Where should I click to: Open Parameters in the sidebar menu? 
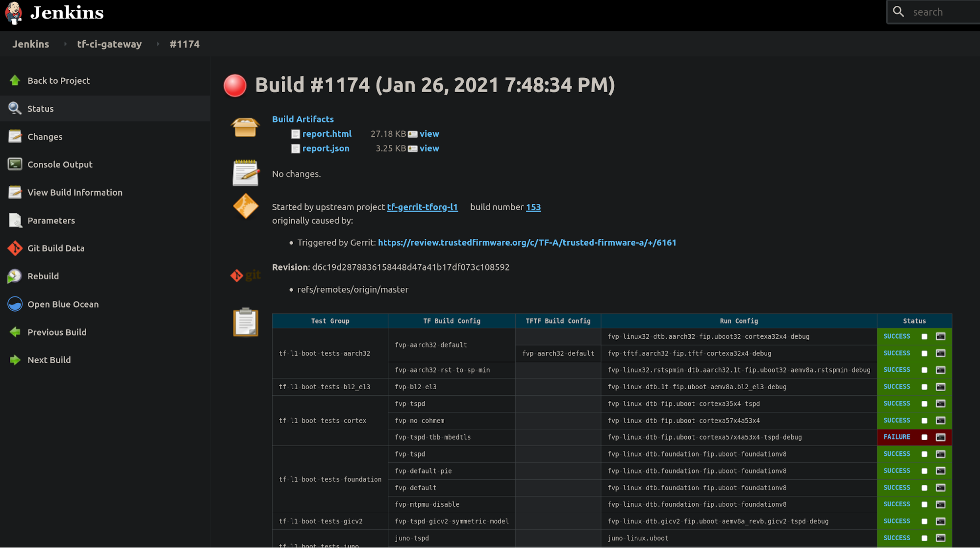click(x=51, y=221)
